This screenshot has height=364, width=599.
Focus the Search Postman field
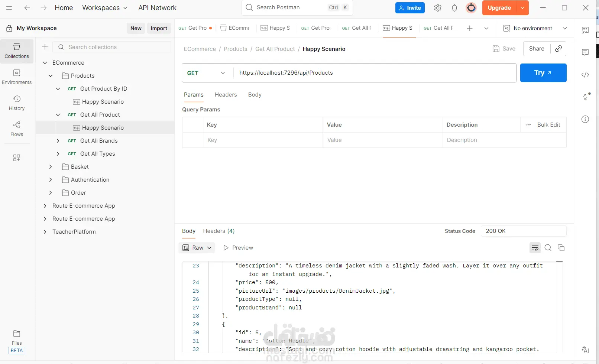tap(297, 7)
